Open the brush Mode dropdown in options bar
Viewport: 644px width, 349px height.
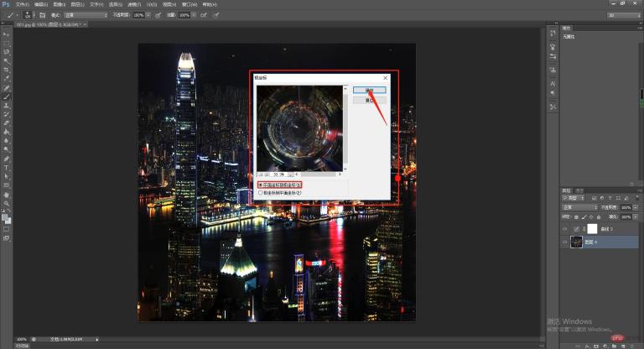[x=86, y=15]
